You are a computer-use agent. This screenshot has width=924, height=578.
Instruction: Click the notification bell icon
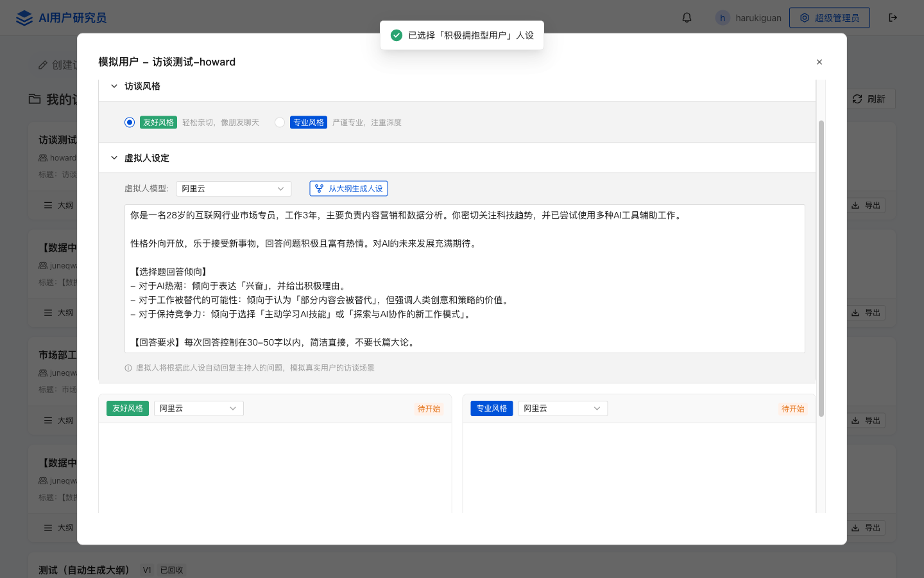[x=687, y=18]
